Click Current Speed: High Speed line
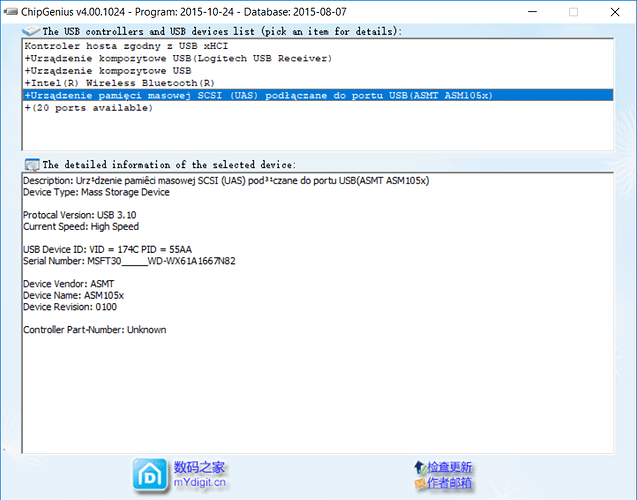The height and width of the screenshot is (500, 637). point(81,227)
